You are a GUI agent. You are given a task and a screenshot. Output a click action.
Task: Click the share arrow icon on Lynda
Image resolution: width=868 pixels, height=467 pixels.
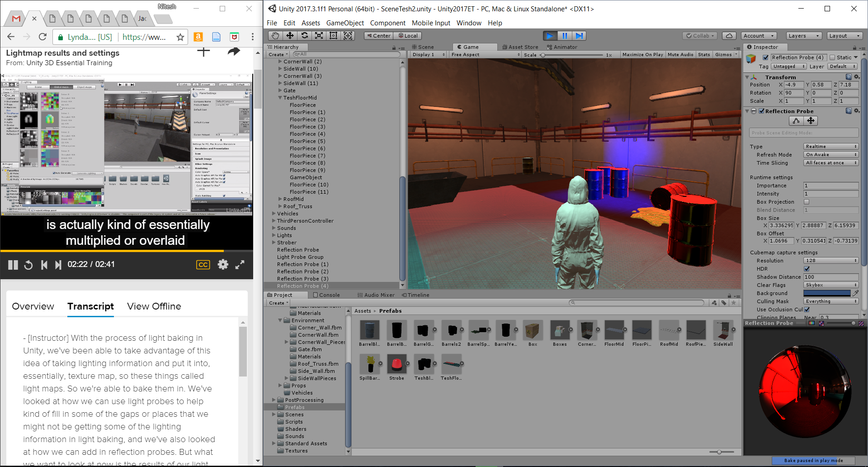pos(234,52)
